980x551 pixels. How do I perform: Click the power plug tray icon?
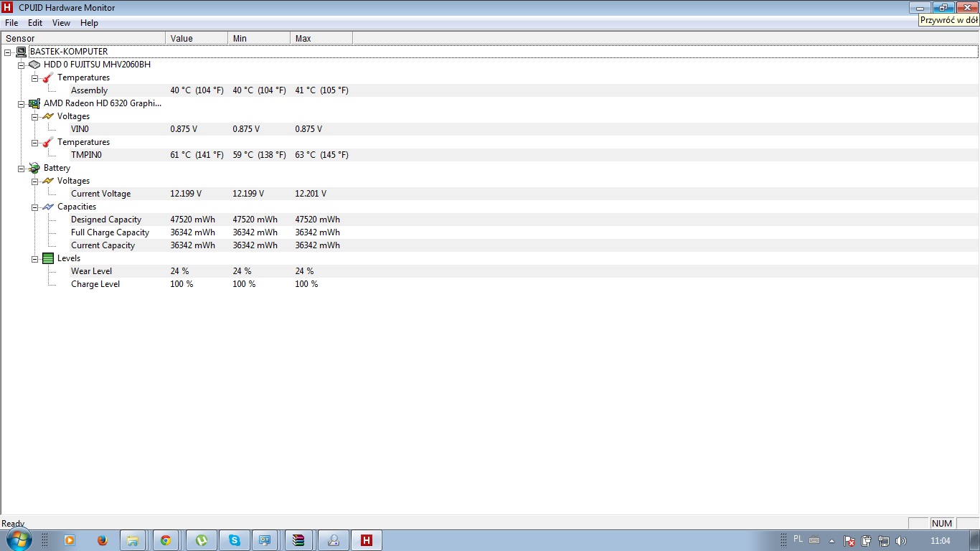coord(867,541)
